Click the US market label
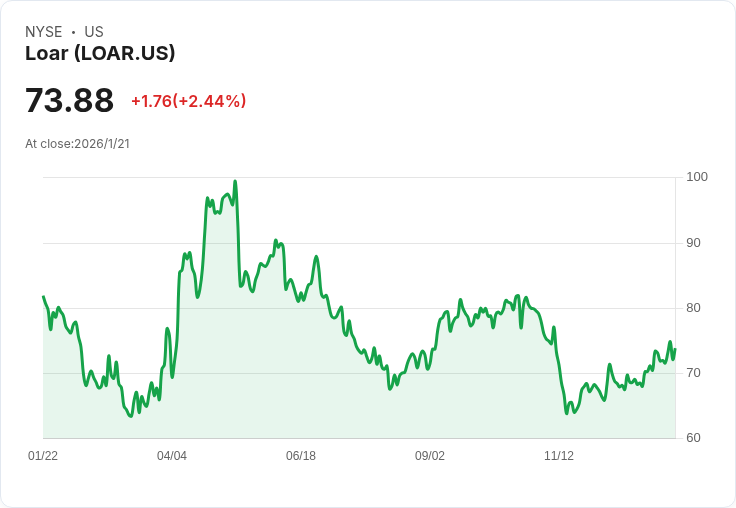 [94, 32]
